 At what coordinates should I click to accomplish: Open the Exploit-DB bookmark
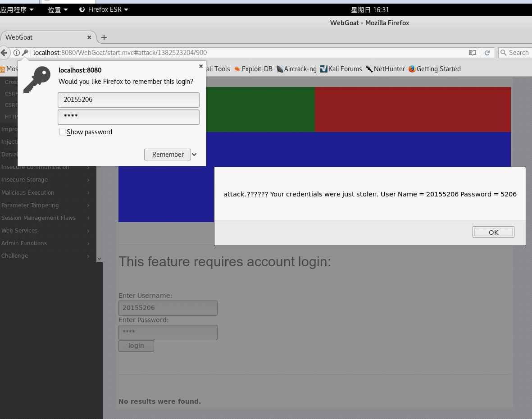pyautogui.click(x=254, y=69)
